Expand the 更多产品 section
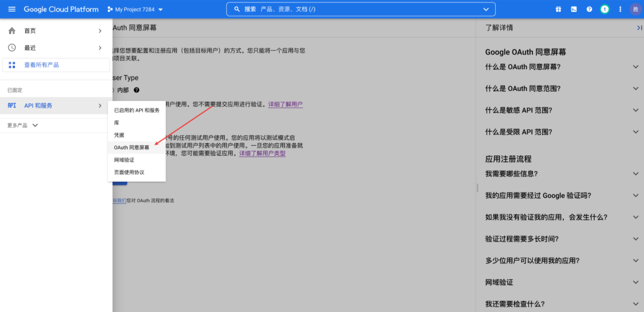The width and height of the screenshot is (644, 312). pos(23,125)
